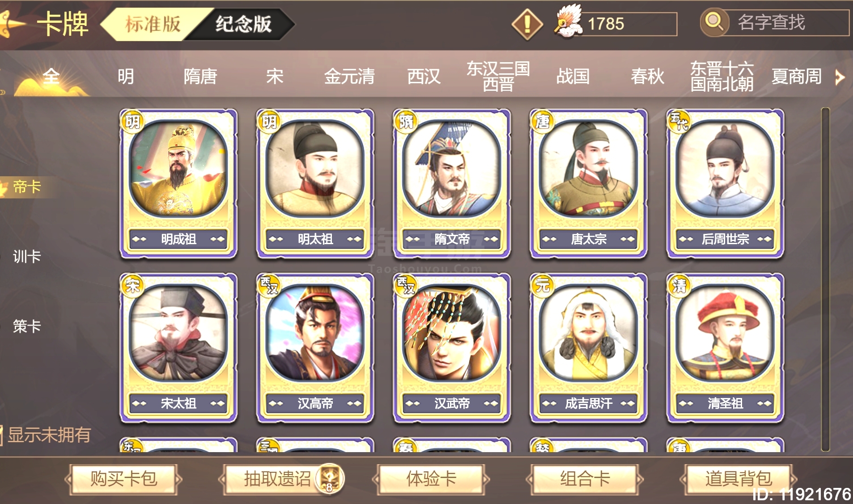
Task: Switch to 标准版 version toggle
Action: [152, 24]
